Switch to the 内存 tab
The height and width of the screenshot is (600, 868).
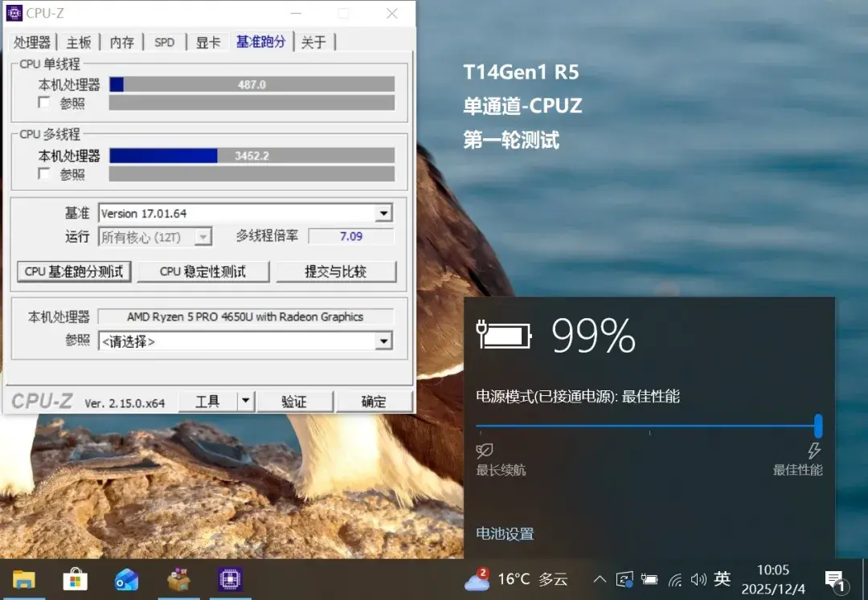(x=122, y=42)
